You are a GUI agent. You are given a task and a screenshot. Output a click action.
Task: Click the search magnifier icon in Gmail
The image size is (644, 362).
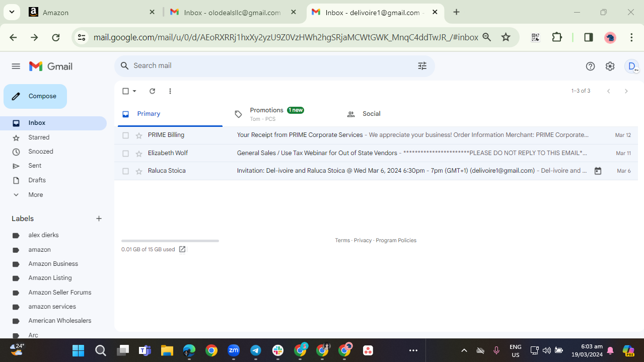click(x=125, y=66)
